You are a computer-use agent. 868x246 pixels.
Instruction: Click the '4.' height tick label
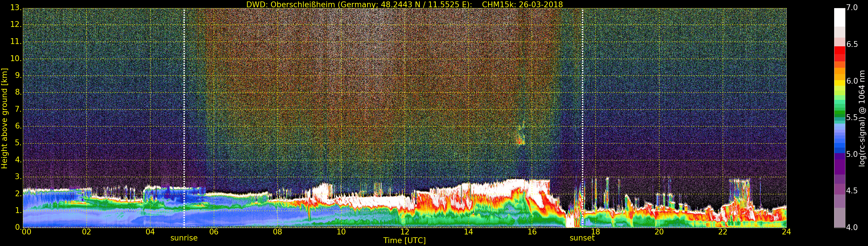[x=18, y=160]
